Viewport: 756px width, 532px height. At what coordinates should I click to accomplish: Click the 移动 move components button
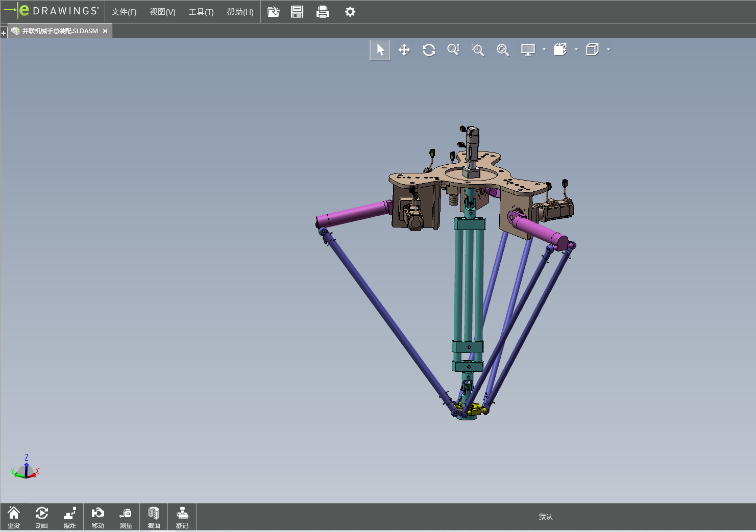[x=98, y=517]
